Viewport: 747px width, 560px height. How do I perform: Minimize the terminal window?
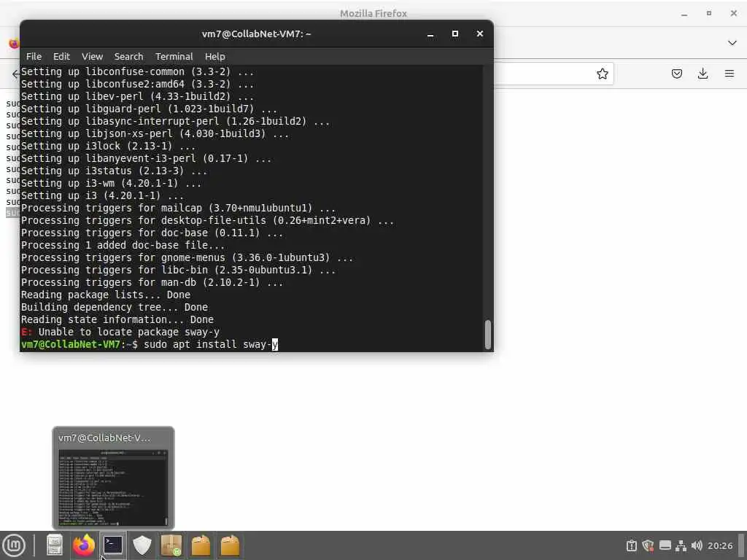click(430, 34)
